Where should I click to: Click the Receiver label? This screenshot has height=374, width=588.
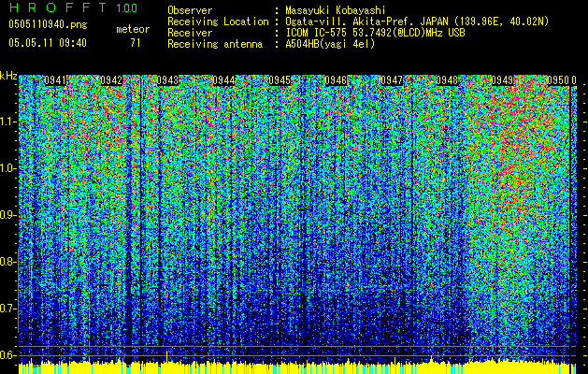tap(190, 33)
